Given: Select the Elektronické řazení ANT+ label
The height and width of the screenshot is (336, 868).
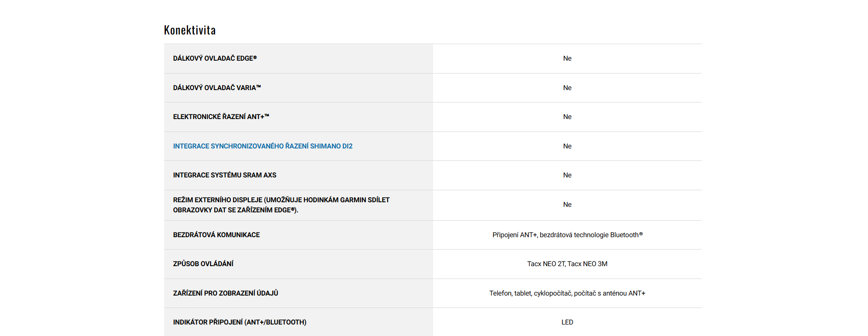Looking at the screenshot, I should coord(221,117).
